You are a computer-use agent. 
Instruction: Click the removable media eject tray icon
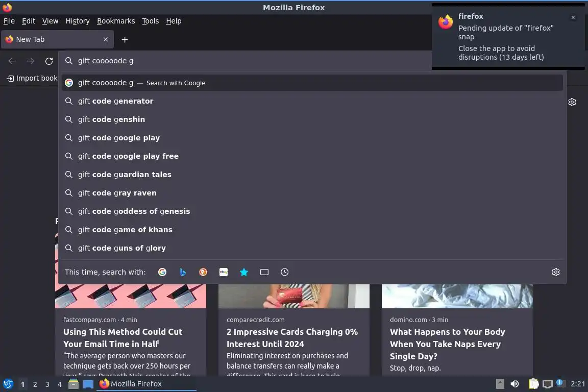coord(500,384)
